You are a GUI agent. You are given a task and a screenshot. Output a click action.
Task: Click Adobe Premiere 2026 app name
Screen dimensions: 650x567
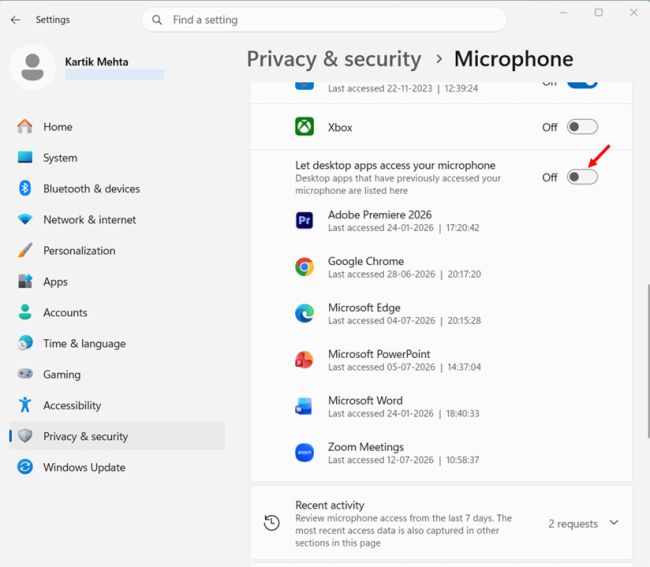pyautogui.click(x=380, y=214)
